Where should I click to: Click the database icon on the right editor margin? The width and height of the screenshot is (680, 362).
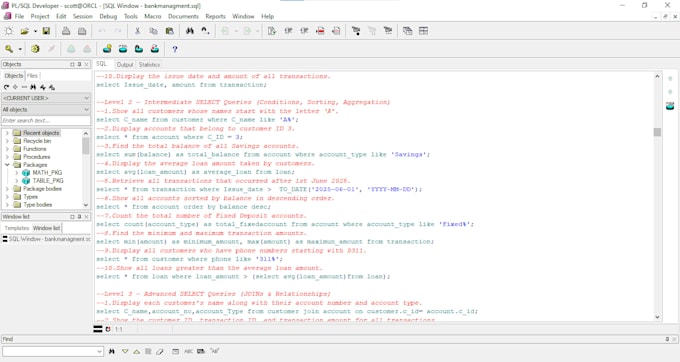pyautogui.click(x=670, y=106)
